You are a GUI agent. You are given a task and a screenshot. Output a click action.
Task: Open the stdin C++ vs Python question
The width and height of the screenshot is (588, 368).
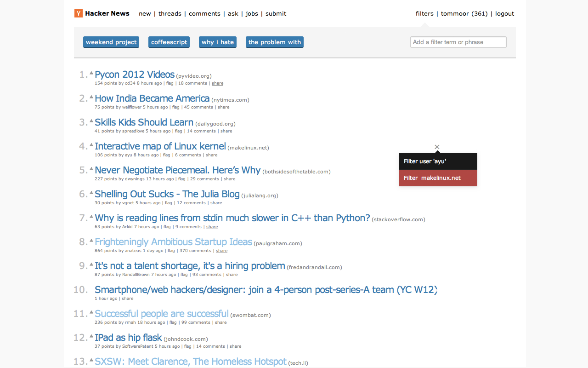pos(232,218)
